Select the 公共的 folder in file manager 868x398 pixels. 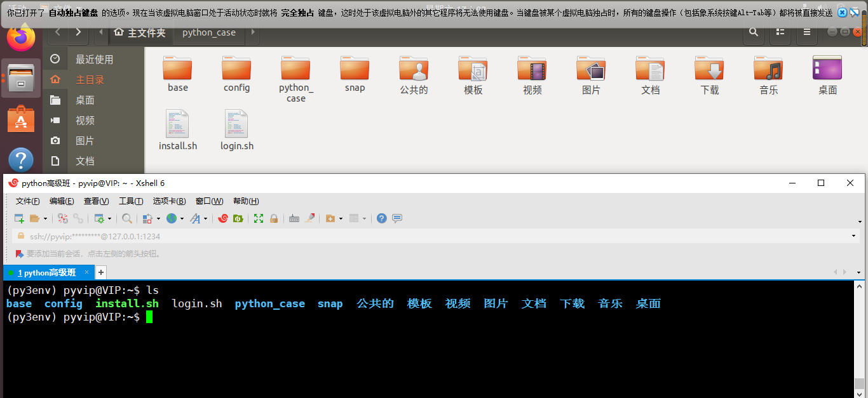click(x=414, y=75)
